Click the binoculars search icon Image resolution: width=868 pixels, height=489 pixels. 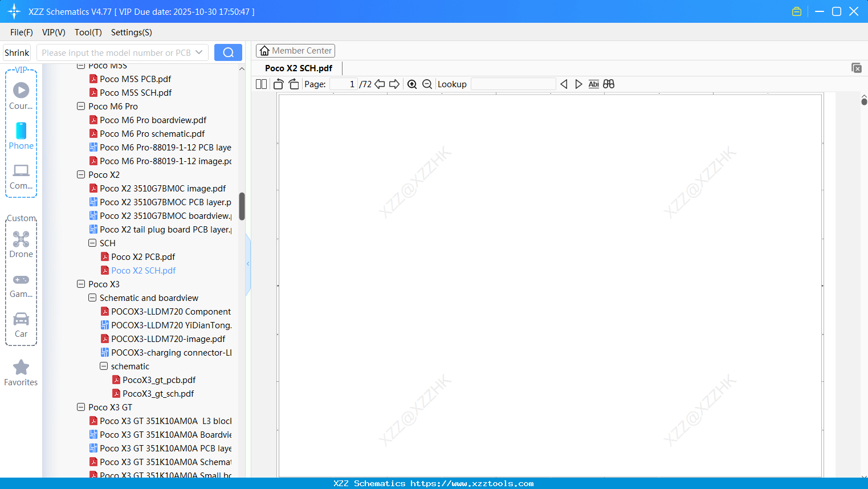609,84
